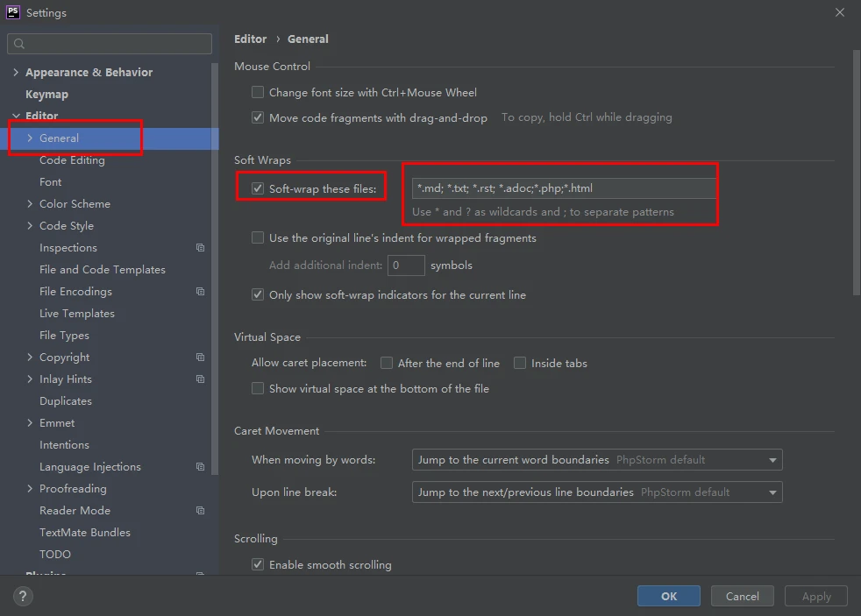
Task: Select Keymap in settings sidebar
Action: [46, 95]
